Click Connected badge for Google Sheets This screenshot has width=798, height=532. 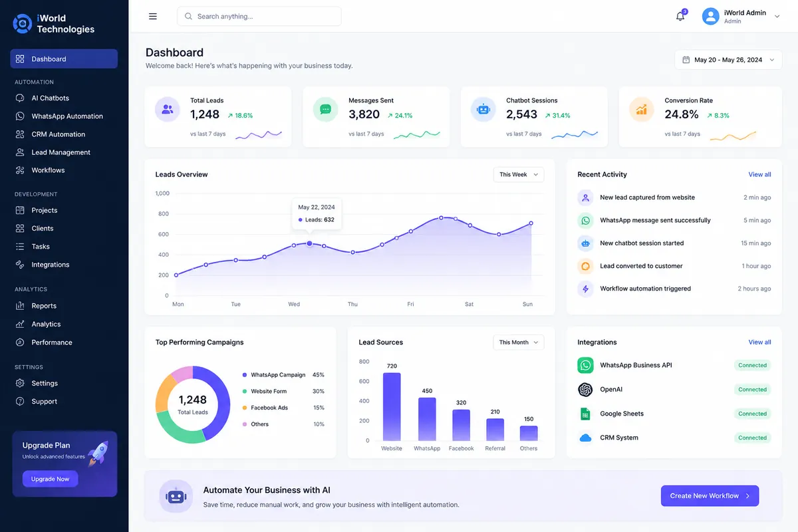click(752, 414)
